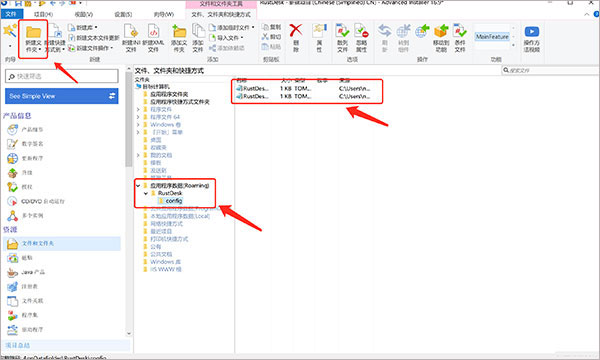Open the File (文件) menu tab
Viewport: 600px width, 360px height.
pos(11,14)
